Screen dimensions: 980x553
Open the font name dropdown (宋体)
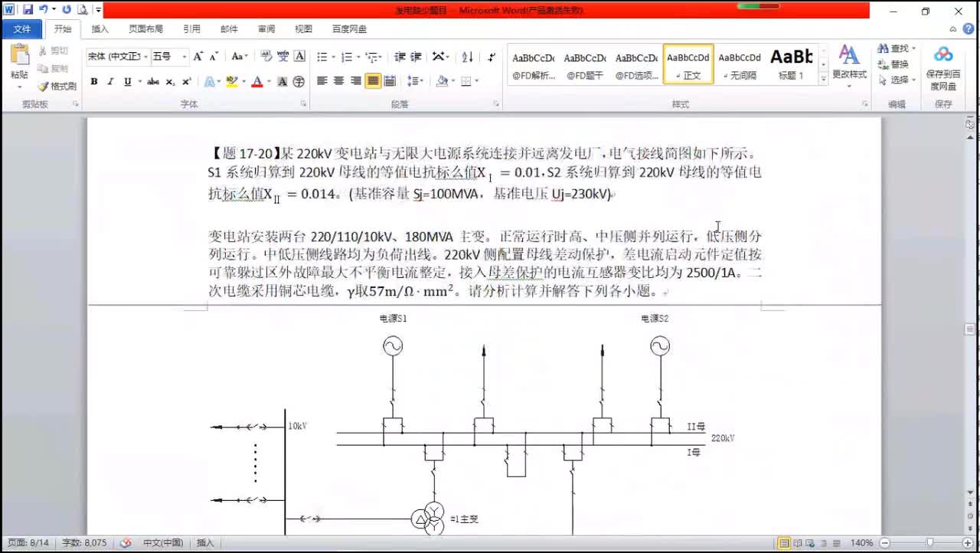pos(116,57)
